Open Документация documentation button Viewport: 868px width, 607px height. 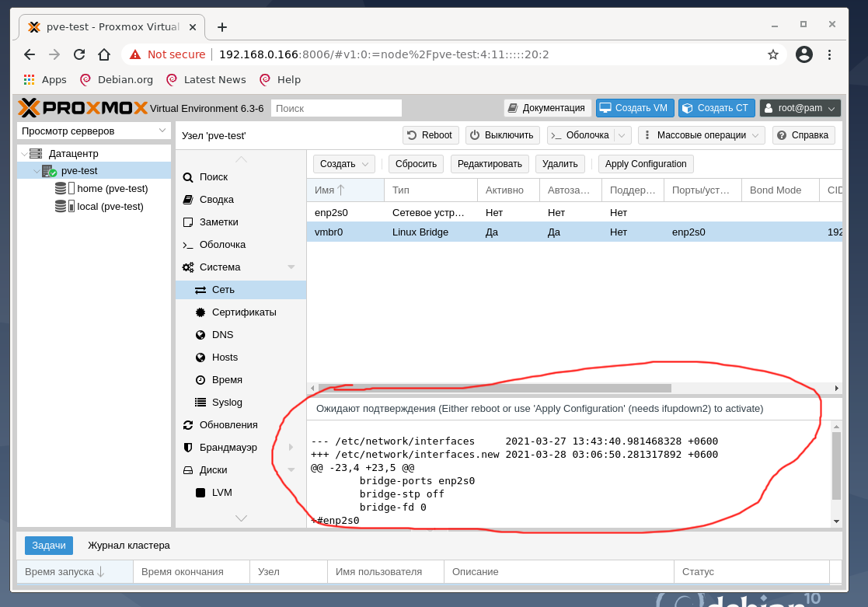coord(548,108)
